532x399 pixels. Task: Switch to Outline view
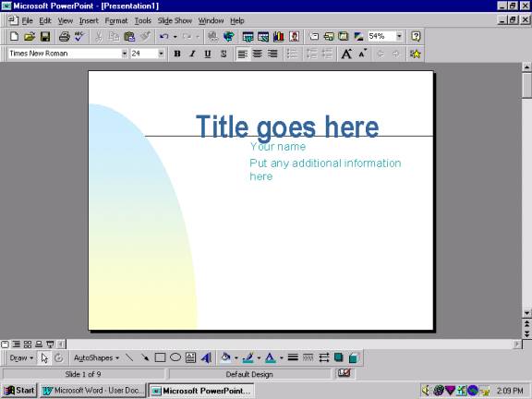[17, 345]
